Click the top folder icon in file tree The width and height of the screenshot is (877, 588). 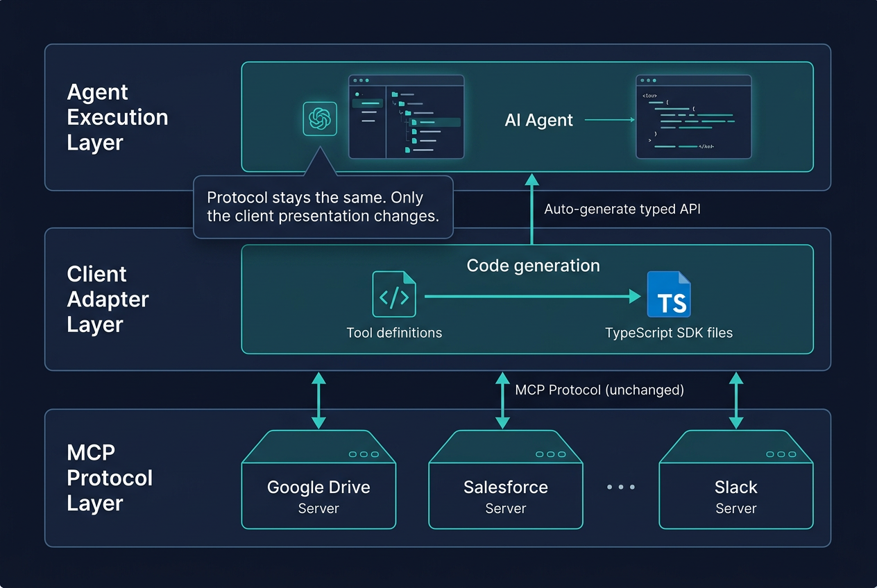click(x=395, y=94)
